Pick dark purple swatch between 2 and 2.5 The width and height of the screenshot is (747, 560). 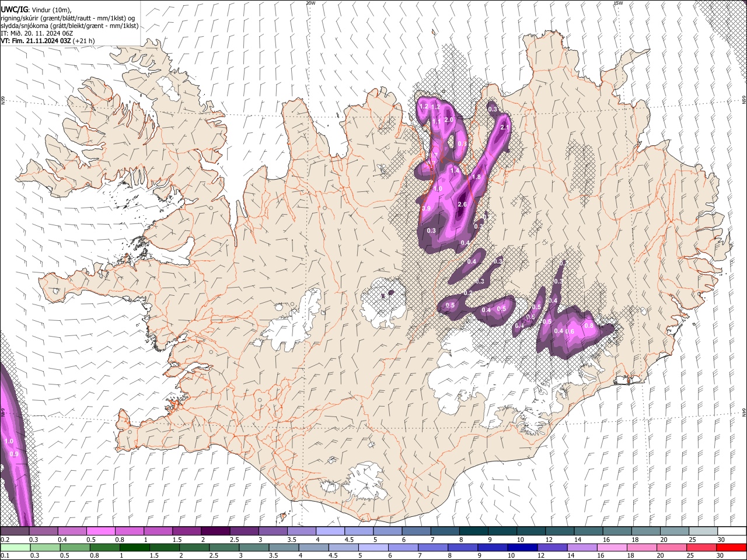point(215,531)
